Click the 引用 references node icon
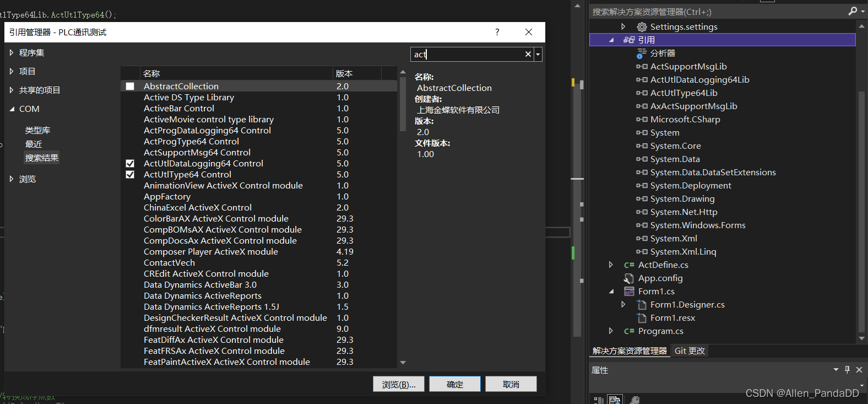 click(629, 40)
